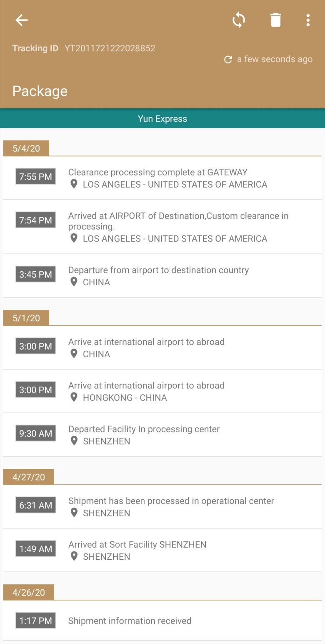Tap the sync refresh icon in header
The image size is (325, 644).
pyautogui.click(x=239, y=20)
